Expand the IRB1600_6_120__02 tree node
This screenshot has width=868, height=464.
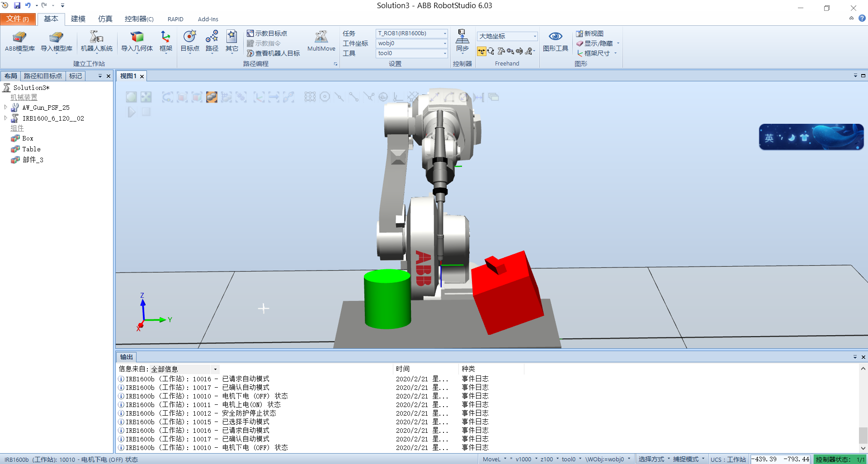tap(5, 118)
